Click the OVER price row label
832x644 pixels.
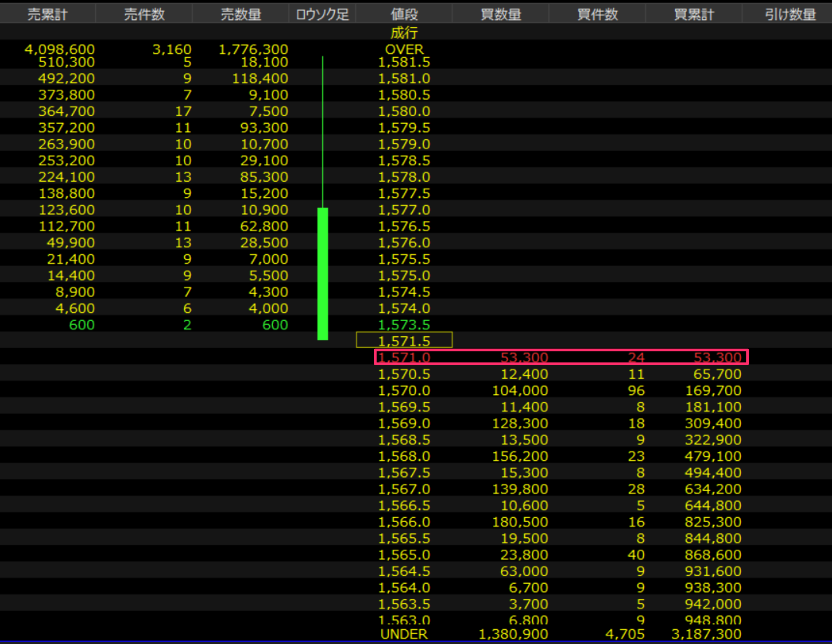tap(404, 49)
